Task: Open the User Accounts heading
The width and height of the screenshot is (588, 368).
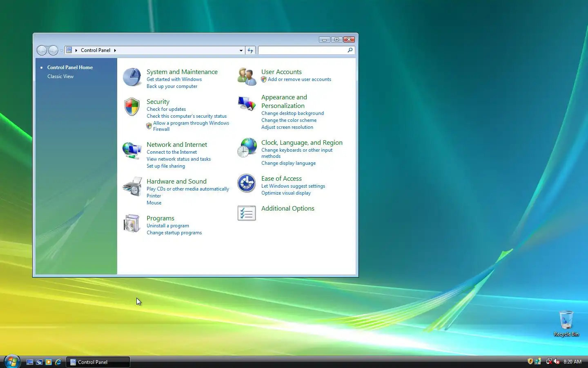Action: 281,72
